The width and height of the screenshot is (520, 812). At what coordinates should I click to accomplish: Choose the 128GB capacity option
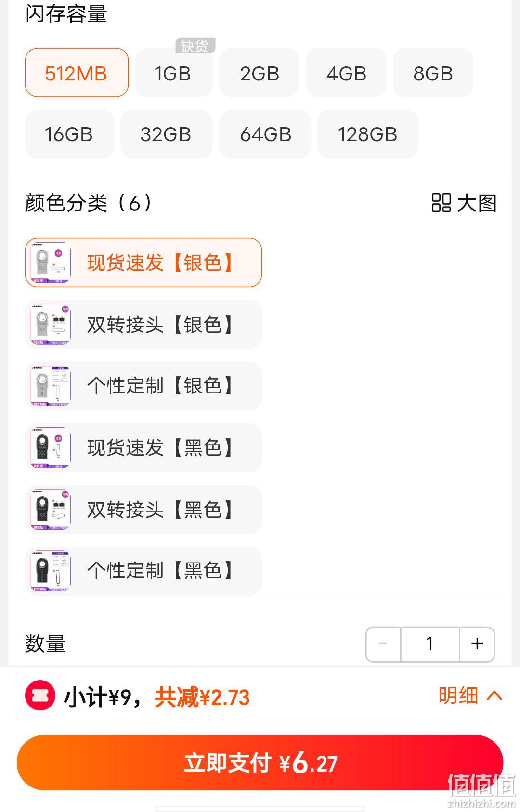(x=367, y=134)
